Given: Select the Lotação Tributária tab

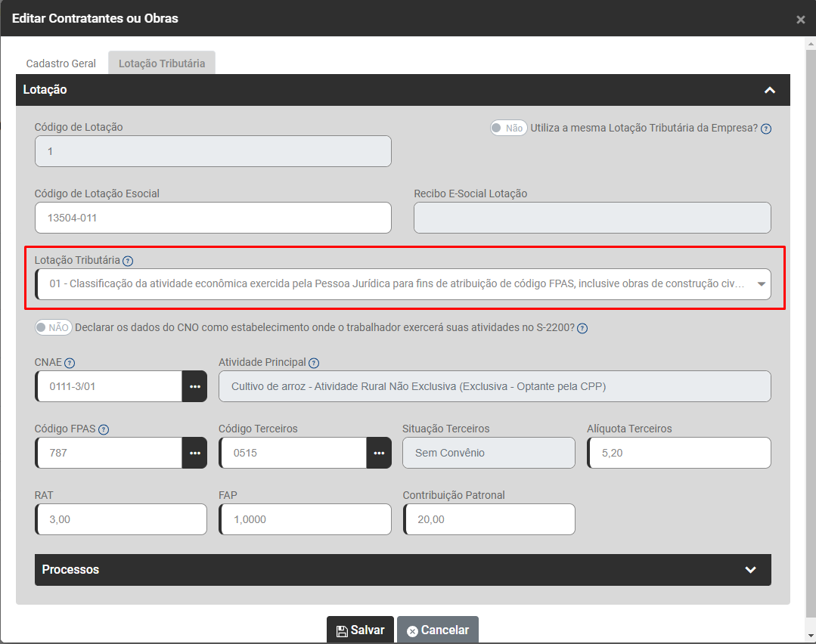Looking at the screenshot, I should tap(162, 63).
